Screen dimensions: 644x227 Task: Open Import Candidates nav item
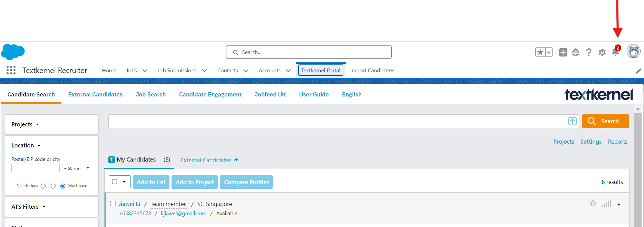tap(372, 70)
